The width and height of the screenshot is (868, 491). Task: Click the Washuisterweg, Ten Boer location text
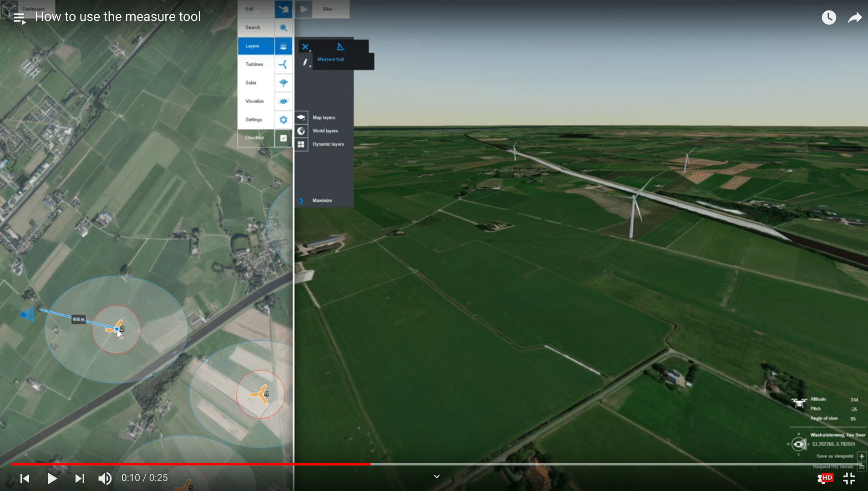838,435
